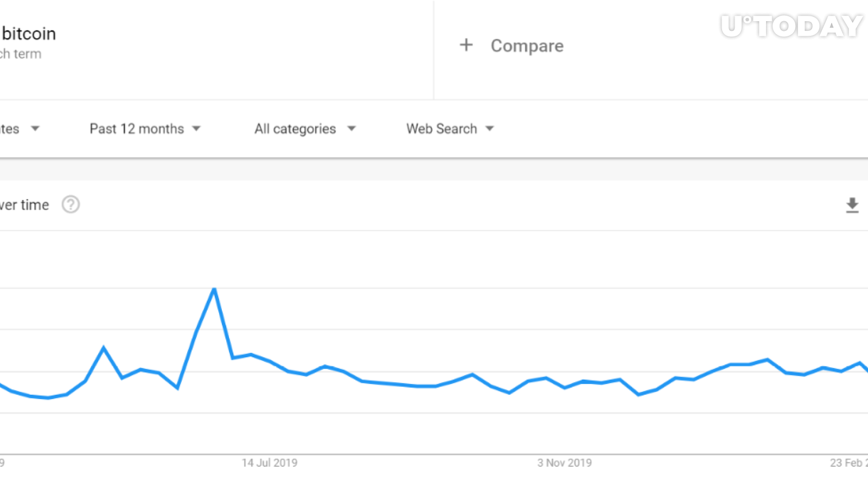Click the plus icon next to Compare
Image resolution: width=868 pixels, height=488 pixels.
tap(467, 45)
